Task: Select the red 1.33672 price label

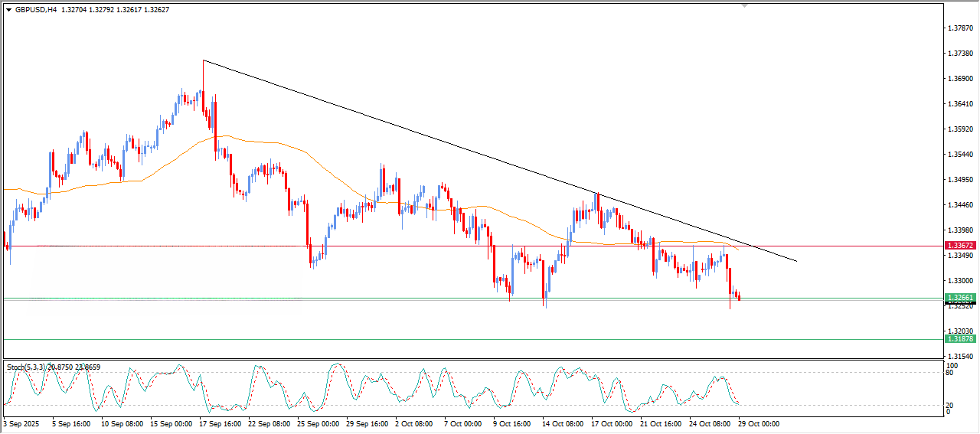Action: [x=959, y=246]
